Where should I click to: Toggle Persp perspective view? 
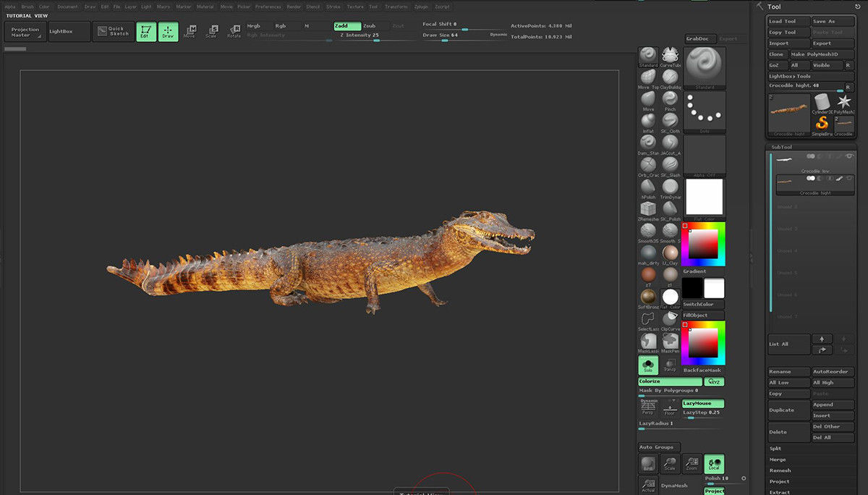649,406
